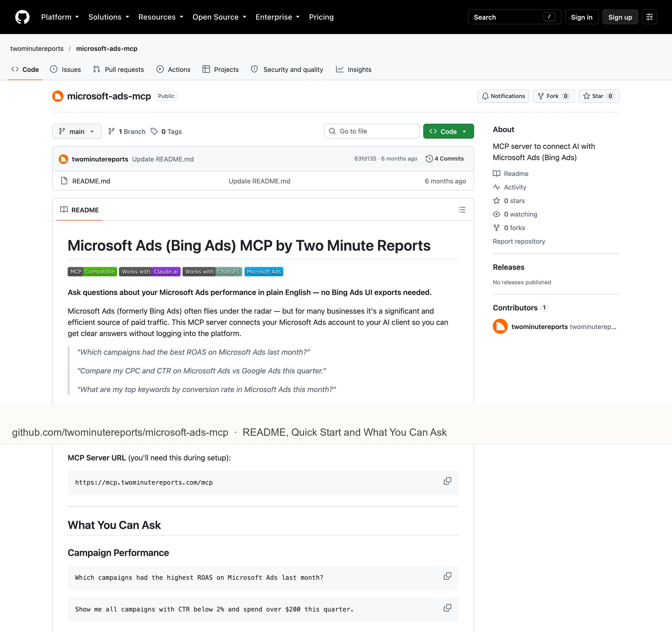
Task: Expand the Platform menu
Action: (x=60, y=17)
